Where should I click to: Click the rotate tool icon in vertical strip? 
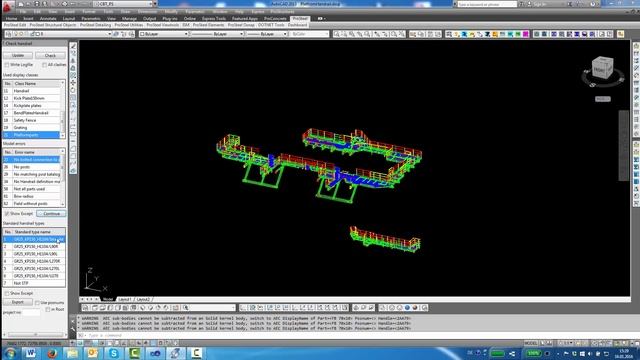73,90
